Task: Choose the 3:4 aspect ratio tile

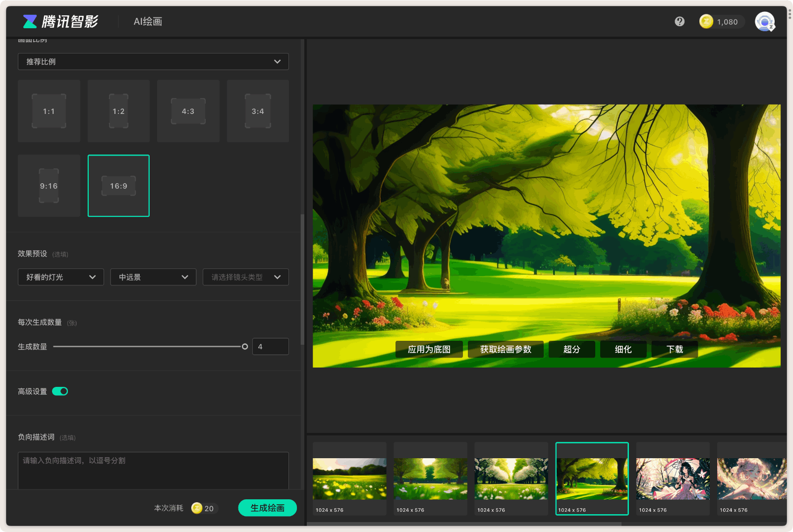Action: pyautogui.click(x=258, y=111)
